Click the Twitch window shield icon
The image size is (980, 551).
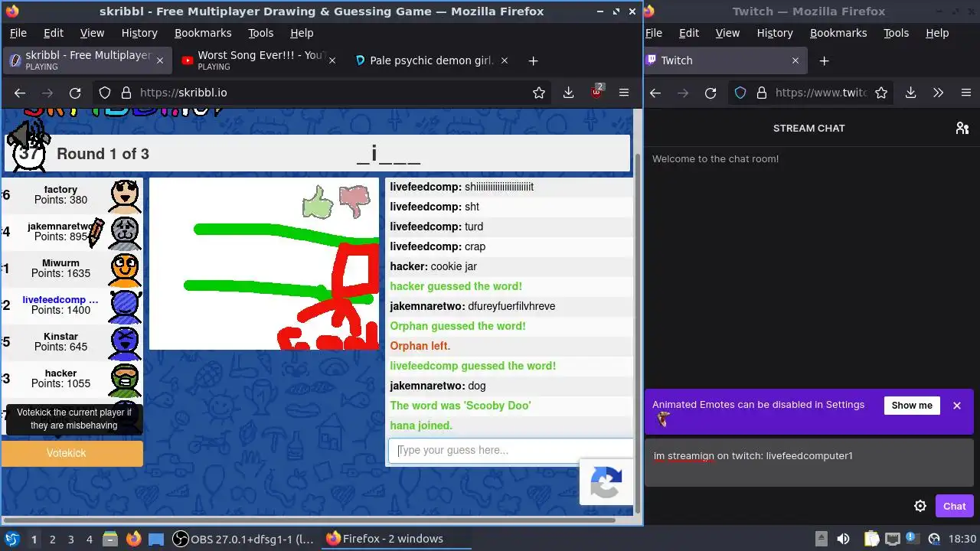pos(740,93)
